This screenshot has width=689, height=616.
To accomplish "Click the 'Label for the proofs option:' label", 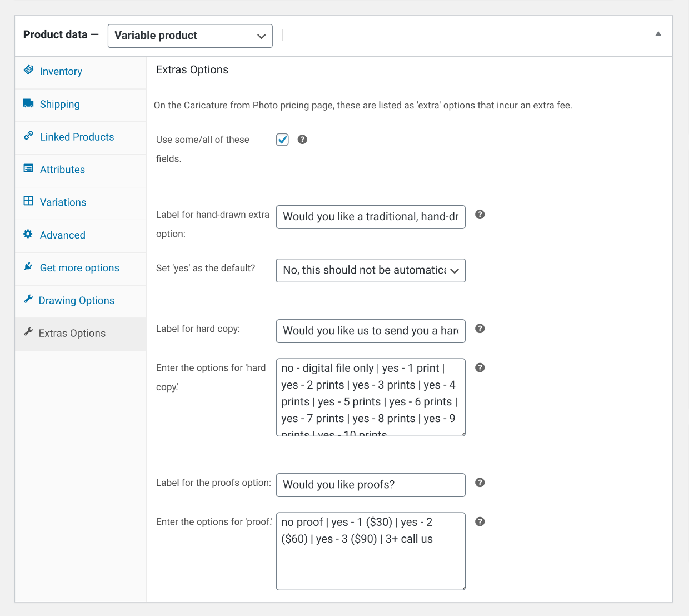I will pos(213,483).
